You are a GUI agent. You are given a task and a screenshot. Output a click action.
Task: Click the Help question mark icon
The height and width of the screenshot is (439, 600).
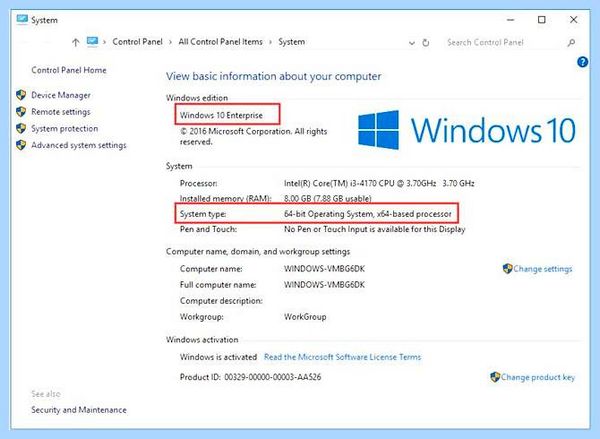tap(582, 62)
